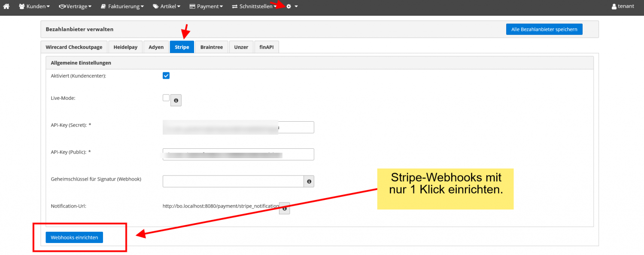Viewport: 644px width, 255px height.
Task: Uncheck the Aktiviert (Kundencenter) checkbox
Action: pyautogui.click(x=166, y=76)
